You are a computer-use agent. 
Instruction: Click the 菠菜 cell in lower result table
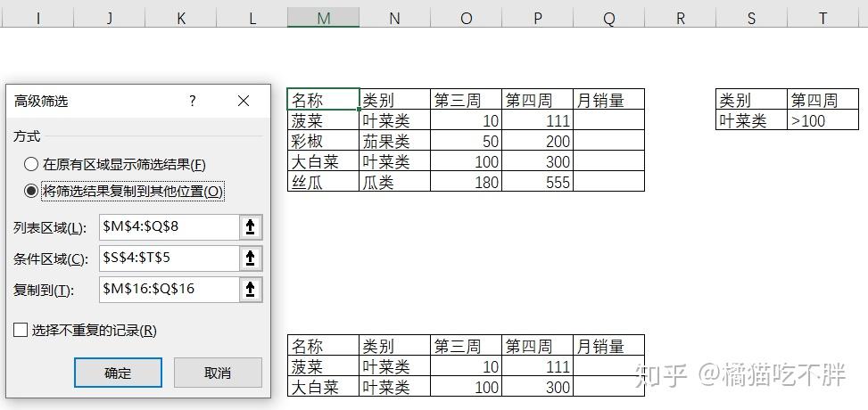(x=323, y=365)
